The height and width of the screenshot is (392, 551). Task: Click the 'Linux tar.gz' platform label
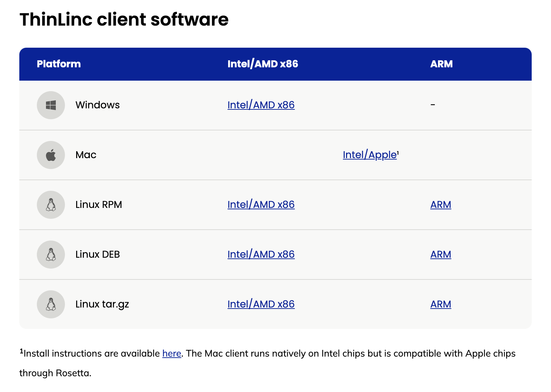(102, 304)
